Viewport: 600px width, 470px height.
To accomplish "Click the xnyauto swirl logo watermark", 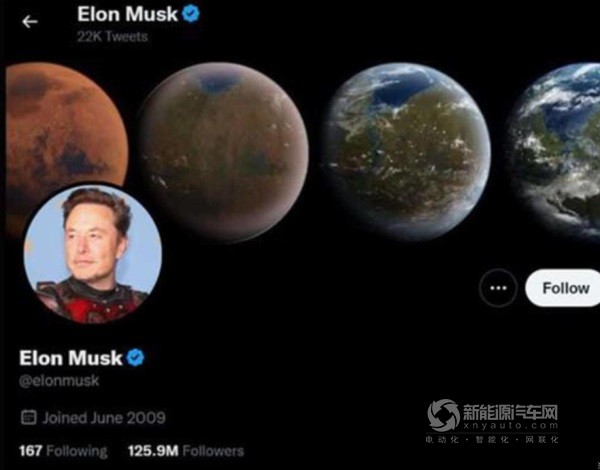I will (443, 416).
